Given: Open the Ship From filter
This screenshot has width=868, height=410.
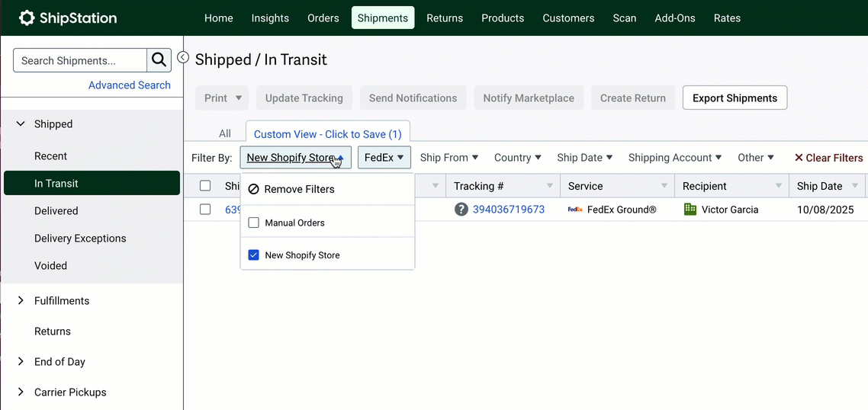Looking at the screenshot, I should pyautogui.click(x=449, y=158).
